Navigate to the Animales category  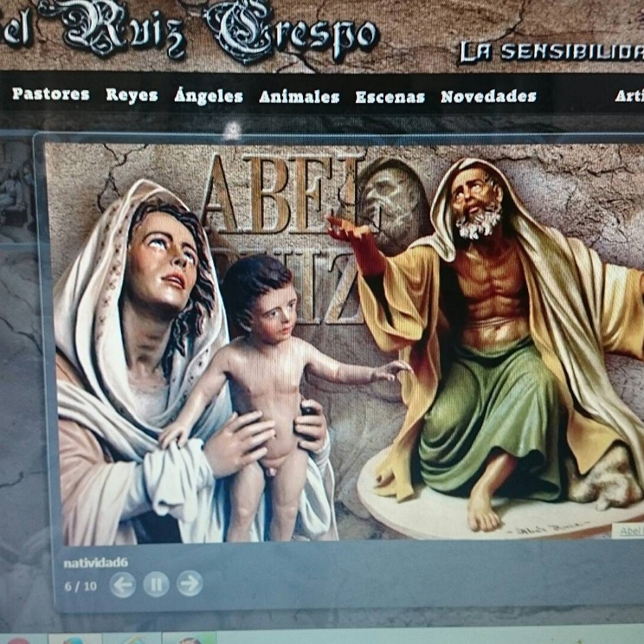coord(299,97)
